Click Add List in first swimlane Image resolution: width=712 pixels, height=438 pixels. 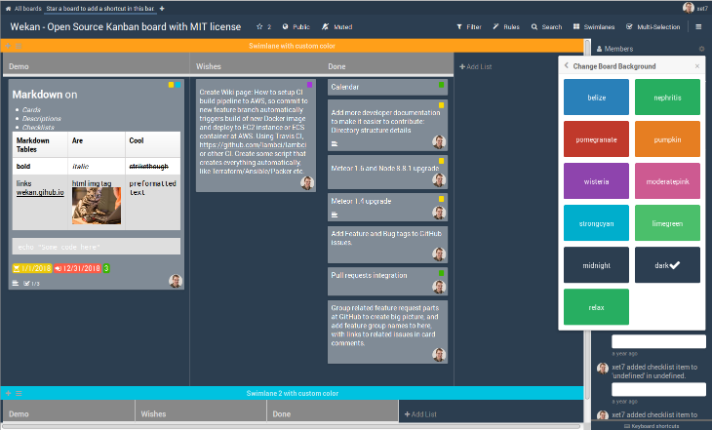475,67
